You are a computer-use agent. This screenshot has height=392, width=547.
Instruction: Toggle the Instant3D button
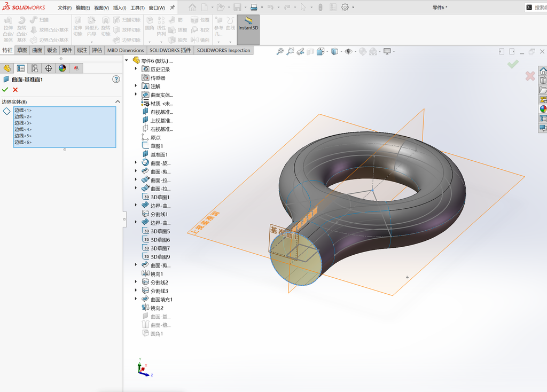[x=248, y=30]
